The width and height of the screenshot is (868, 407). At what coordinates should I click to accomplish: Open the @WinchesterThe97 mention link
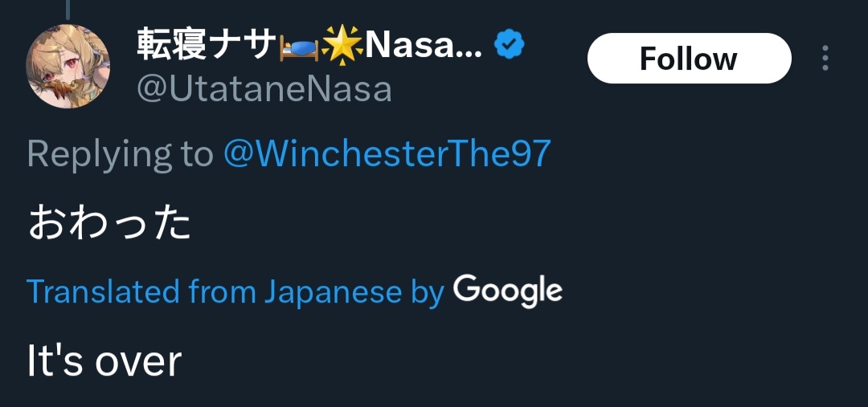coord(387,154)
